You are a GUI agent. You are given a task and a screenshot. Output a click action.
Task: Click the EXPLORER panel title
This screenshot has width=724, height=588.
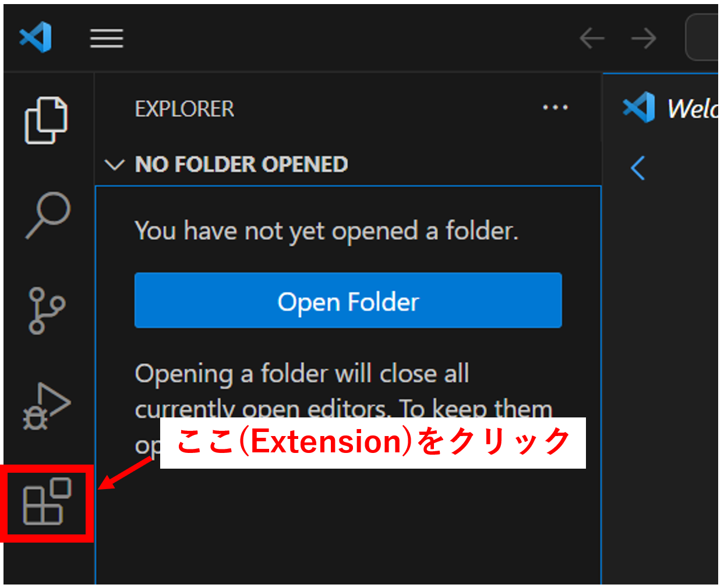pyautogui.click(x=185, y=109)
